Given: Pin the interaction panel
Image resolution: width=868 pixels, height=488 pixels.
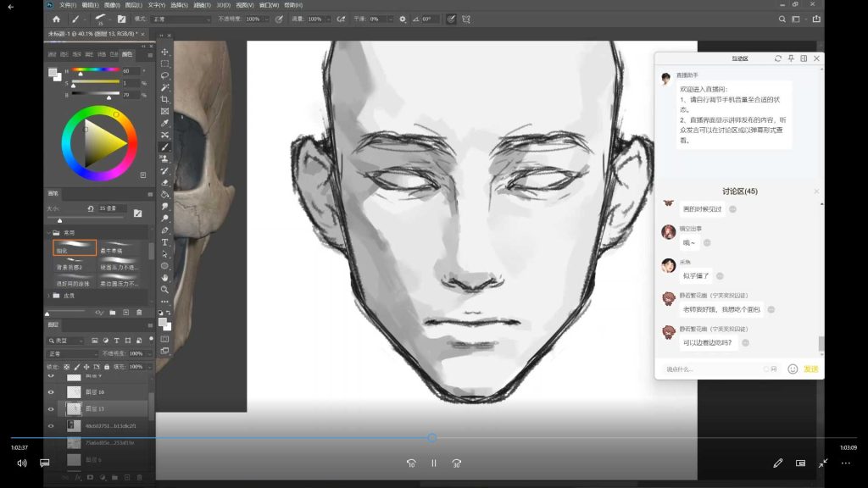Looking at the screenshot, I should pos(791,58).
